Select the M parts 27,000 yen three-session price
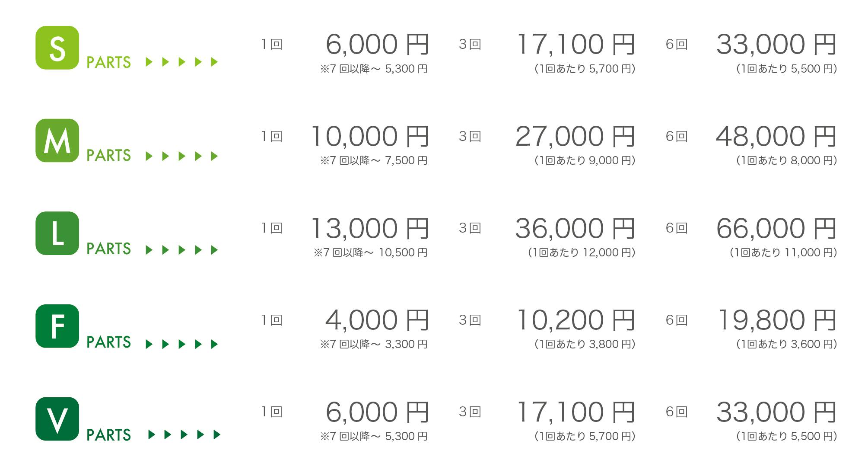The image size is (868, 460). point(575,137)
